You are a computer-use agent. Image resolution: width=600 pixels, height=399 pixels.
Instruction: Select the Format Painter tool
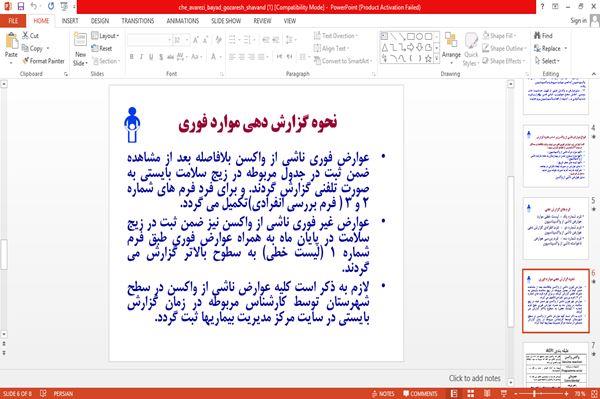click(43, 61)
